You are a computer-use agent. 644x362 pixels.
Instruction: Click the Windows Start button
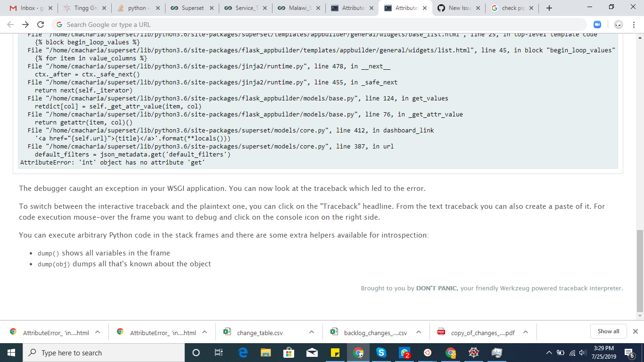[x=10, y=352]
